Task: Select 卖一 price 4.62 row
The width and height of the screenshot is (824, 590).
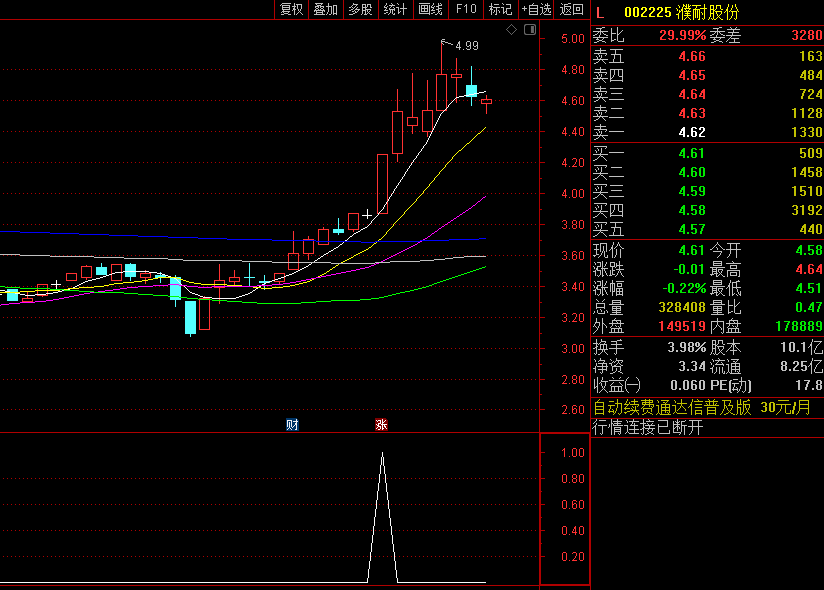Action: 707,132
